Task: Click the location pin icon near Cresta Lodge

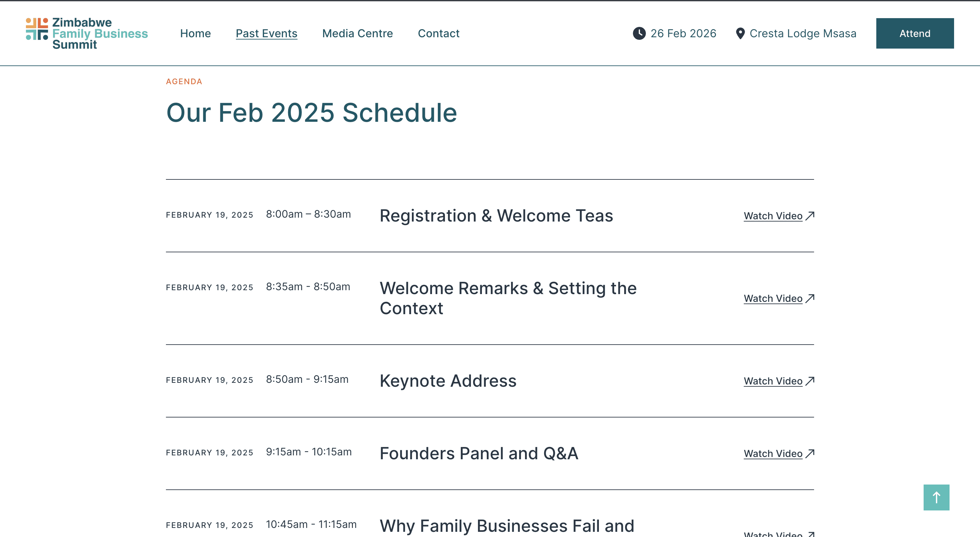Action: [x=740, y=33]
